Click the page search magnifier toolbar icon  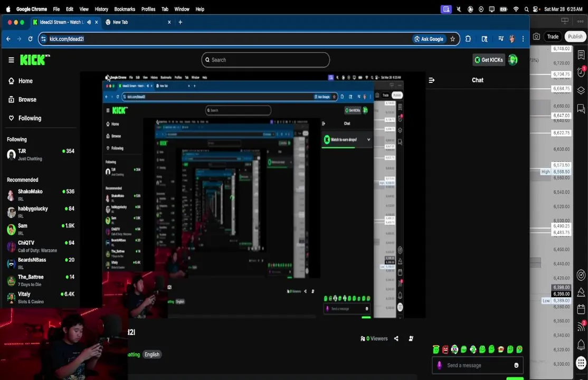coord(485,39)
